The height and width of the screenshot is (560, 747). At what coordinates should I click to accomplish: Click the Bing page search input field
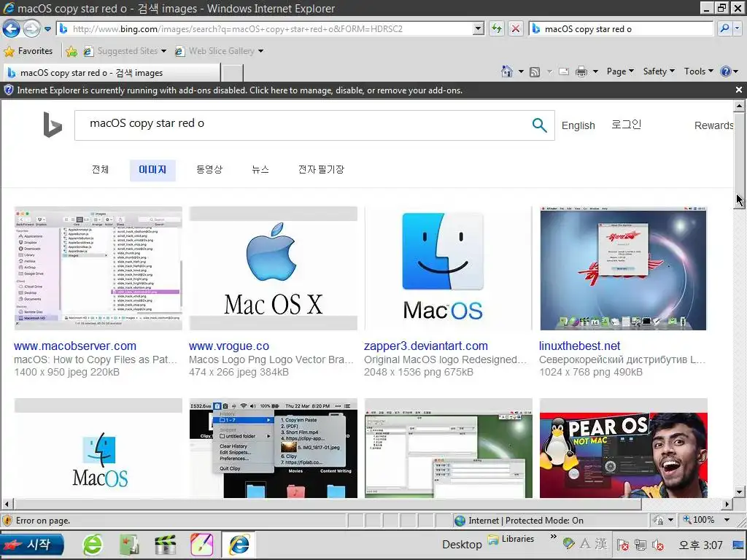tap(305, 124)
